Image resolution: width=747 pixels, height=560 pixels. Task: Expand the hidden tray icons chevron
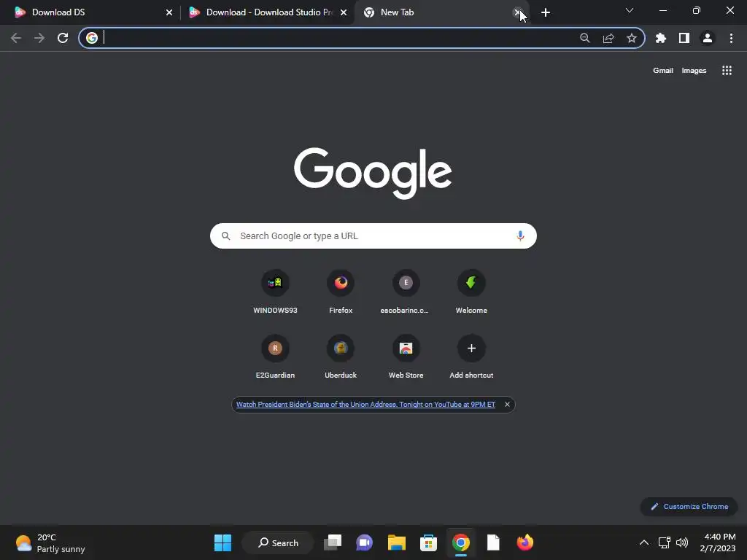[643, 542]
